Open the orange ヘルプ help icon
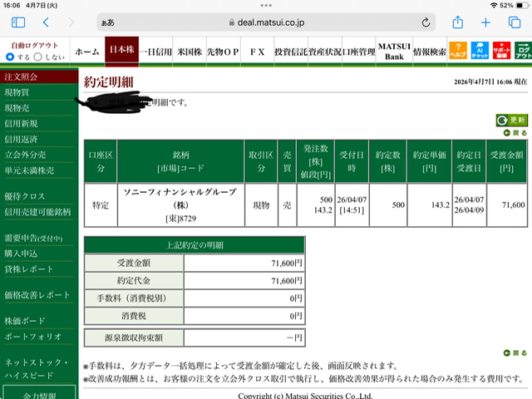The height and width of the screenshot is (399, 532). coord(458,51)
